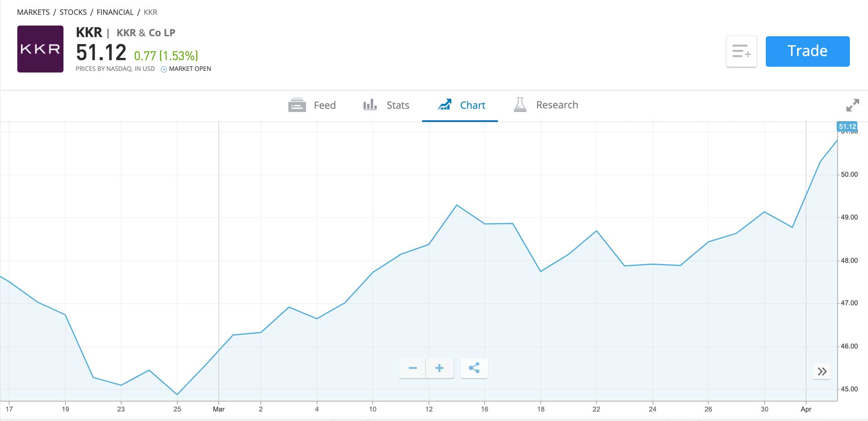The height and width of the screenshot is (421, 868).
Task: Share the chart via share icon
Action: pyautogui.click(x=474, y=368)
